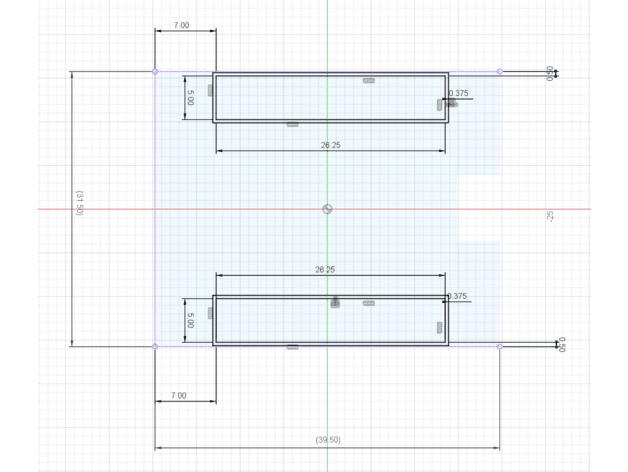Screen dimensions: 628x472
Task: Click vertical constraint glyph inside lower rectangle's right edge
Action: click(439, 327)
